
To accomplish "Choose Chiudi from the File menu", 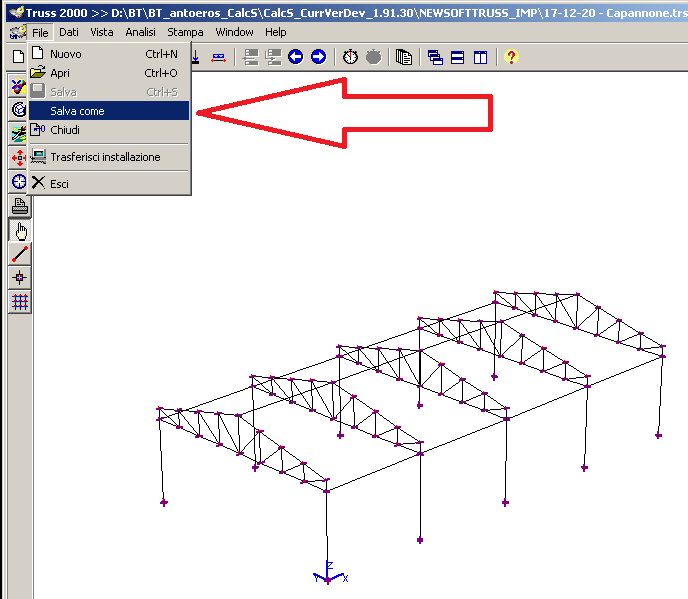I will [109, 130].
